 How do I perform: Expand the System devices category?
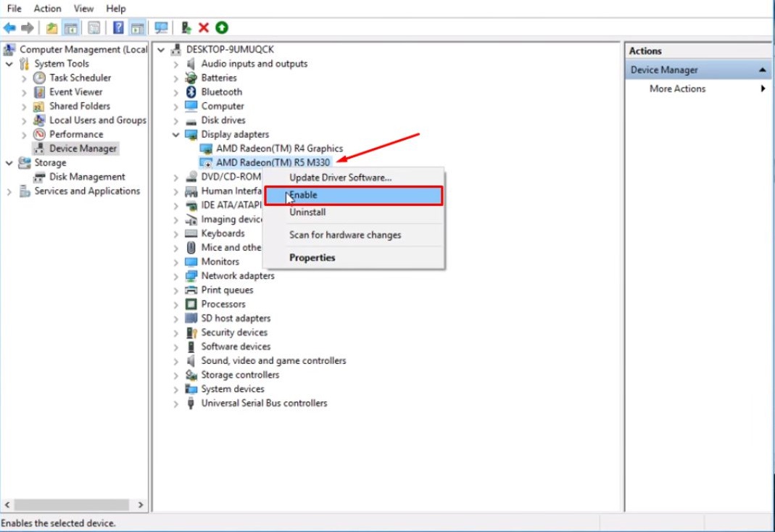pyautogui.click(x=176, y=390)
